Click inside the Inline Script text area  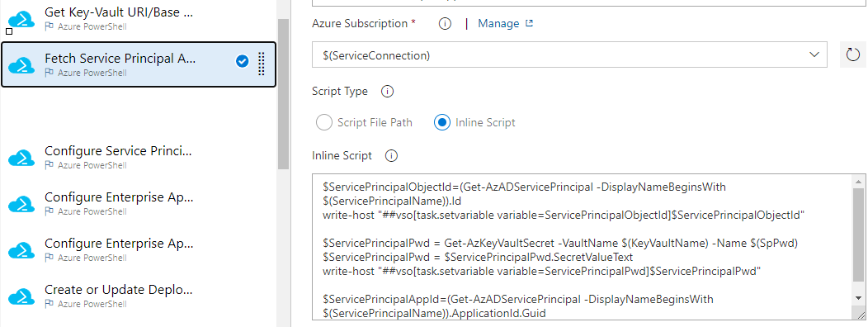(x=583, y=247)
